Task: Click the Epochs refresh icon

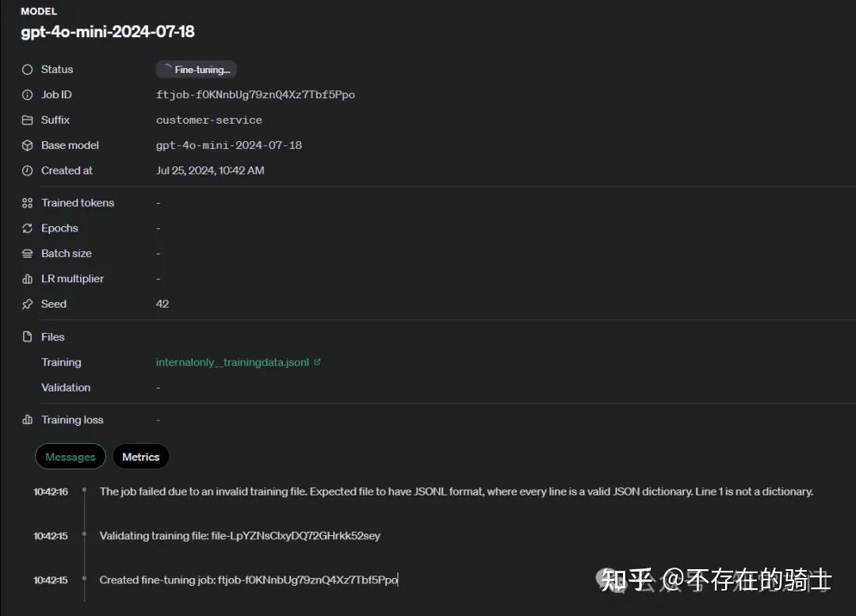Action: coord(27,228)
